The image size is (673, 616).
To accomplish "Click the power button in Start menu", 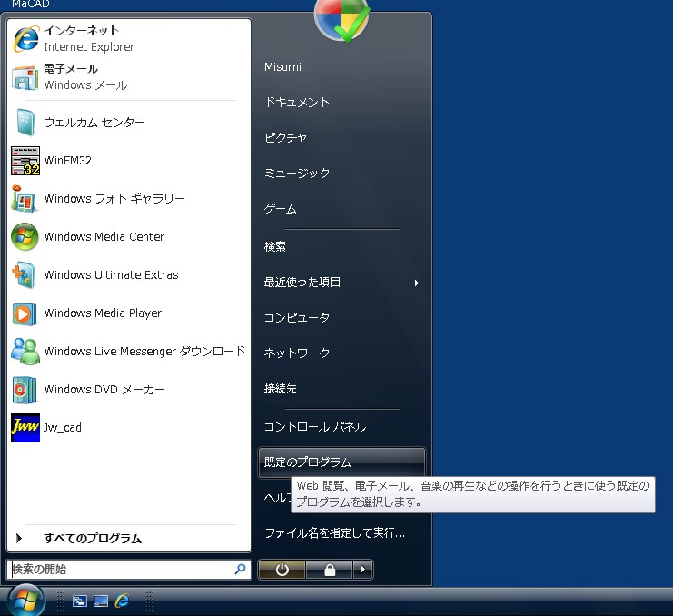I will (282, 570).
